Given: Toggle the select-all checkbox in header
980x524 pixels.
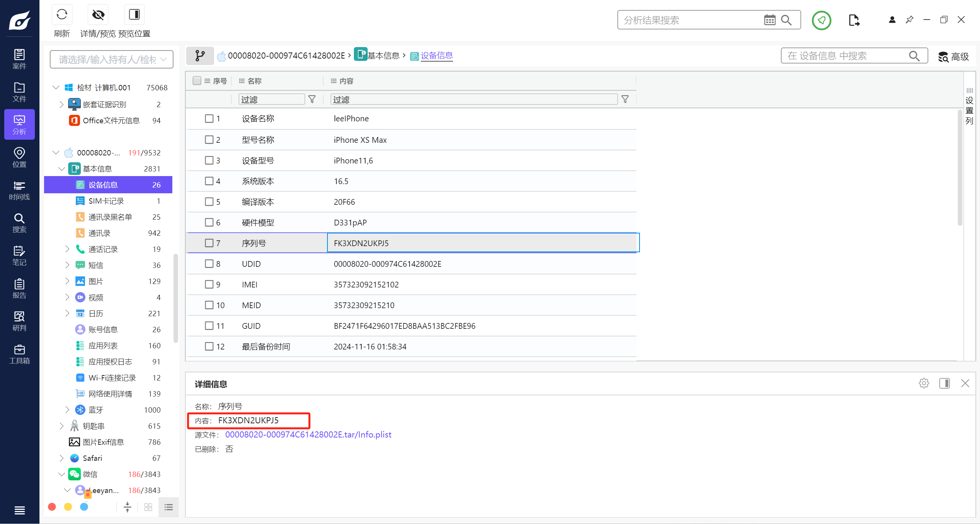Looking at the screenshot, I should 197,81.
